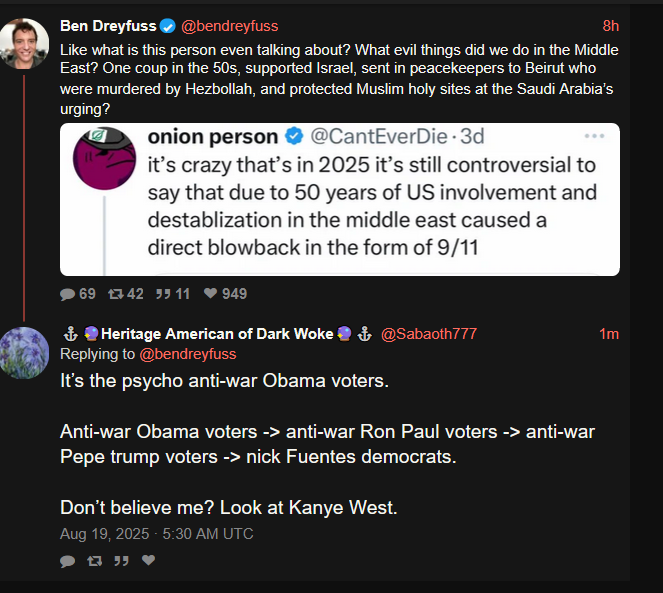This screenshot has height=593, width=663.
Task: Click the retweet icon showing 42
Action: [115, 294]
